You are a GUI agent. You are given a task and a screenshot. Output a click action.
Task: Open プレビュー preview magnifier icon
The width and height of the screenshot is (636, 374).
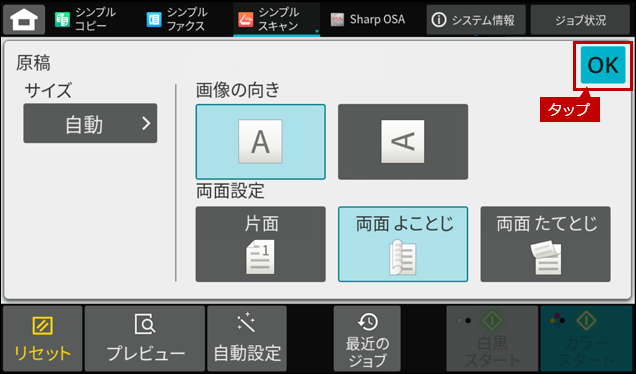(145, 325)
